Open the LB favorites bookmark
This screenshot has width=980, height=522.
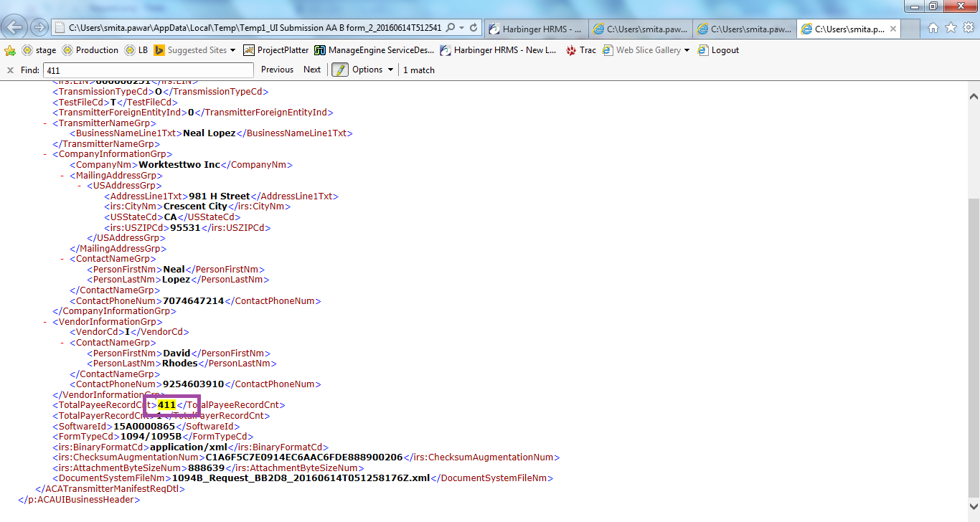click(x=136, y=50)
